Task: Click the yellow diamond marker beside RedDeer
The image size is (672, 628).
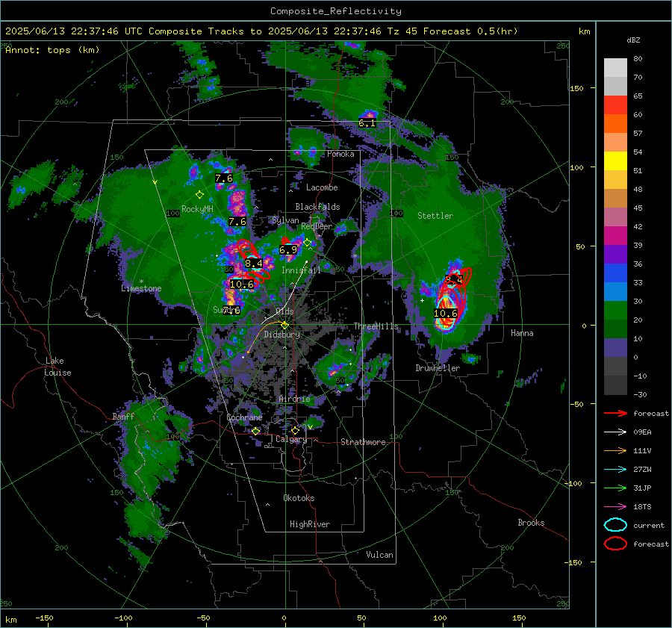Action: pyautogui.click(x=307, y=243)
